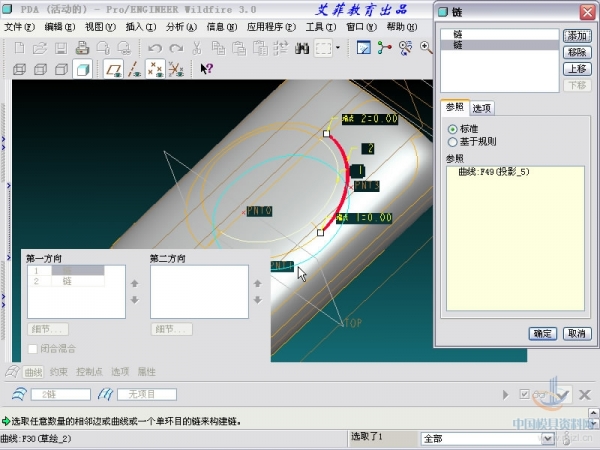Click the Redo arrow icon
Screen dimensions: 600x450
point(176,48)
